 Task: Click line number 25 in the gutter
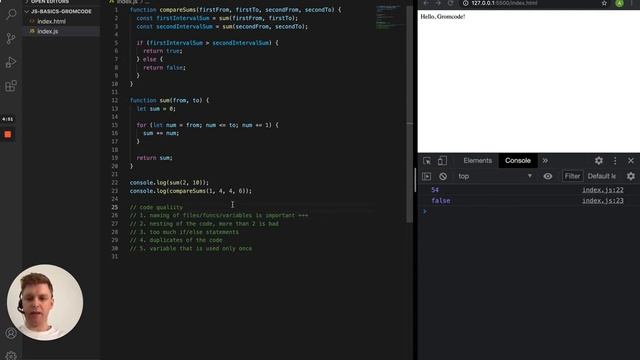click(x=115, y=207)
